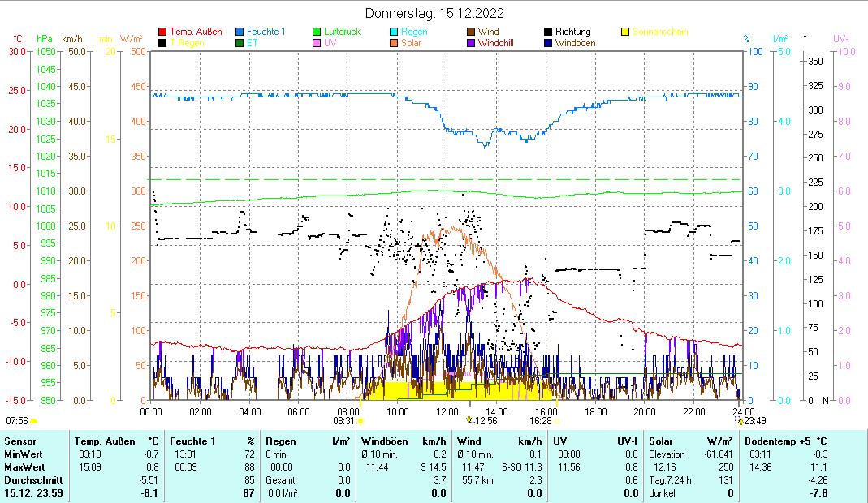Viewport: 868px width, 503px height.
Task: Click the wind run value 55.7 km
Action: [477, 479]
